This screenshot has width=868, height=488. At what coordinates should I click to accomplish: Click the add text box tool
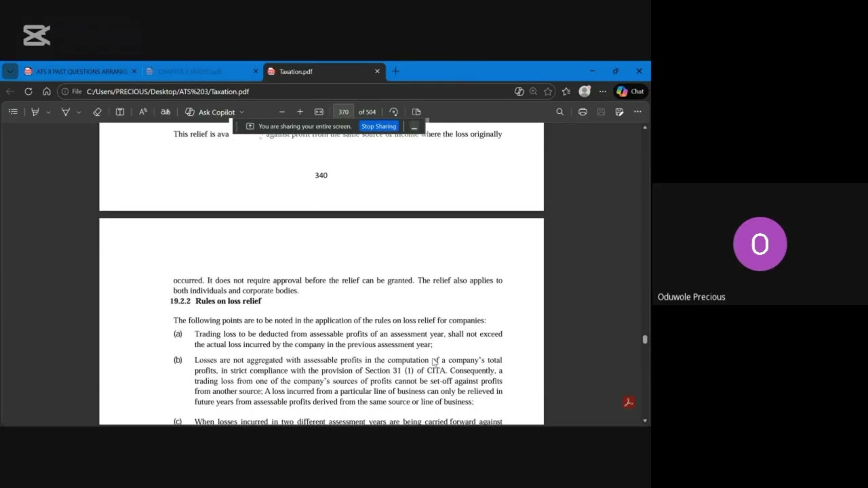120,112
